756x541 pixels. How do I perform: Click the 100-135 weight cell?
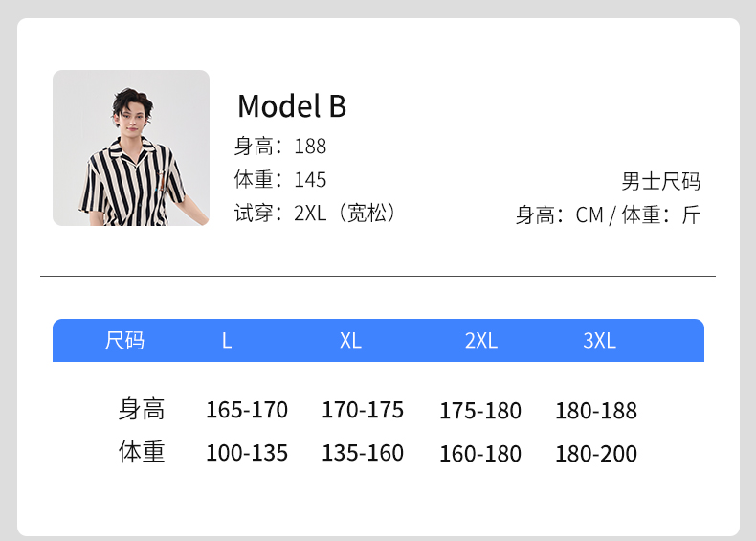(247, 453)
